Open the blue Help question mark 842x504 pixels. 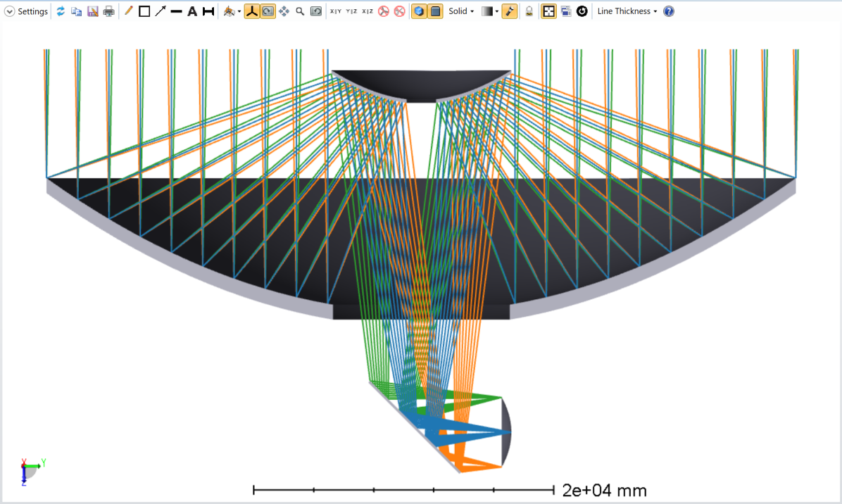coord(669,11)
